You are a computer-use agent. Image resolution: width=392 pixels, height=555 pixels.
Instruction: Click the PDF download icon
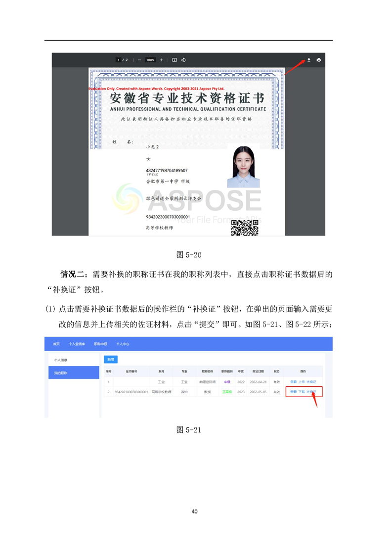coord(308,60)
